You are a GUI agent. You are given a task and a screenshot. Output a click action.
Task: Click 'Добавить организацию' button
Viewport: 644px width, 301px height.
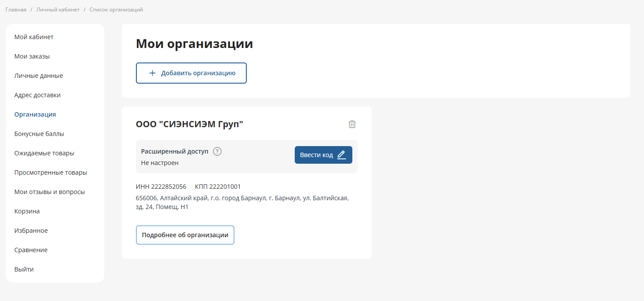point(191,73)
